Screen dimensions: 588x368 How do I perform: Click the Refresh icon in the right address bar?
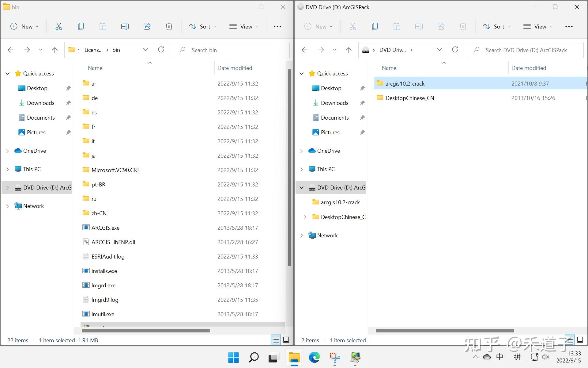(455, 50)
